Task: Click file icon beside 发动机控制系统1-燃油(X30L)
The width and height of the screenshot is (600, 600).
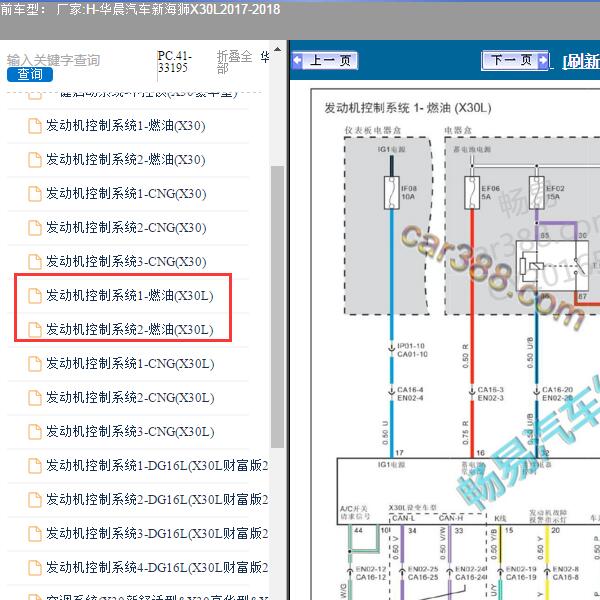Action: [35, 296]
